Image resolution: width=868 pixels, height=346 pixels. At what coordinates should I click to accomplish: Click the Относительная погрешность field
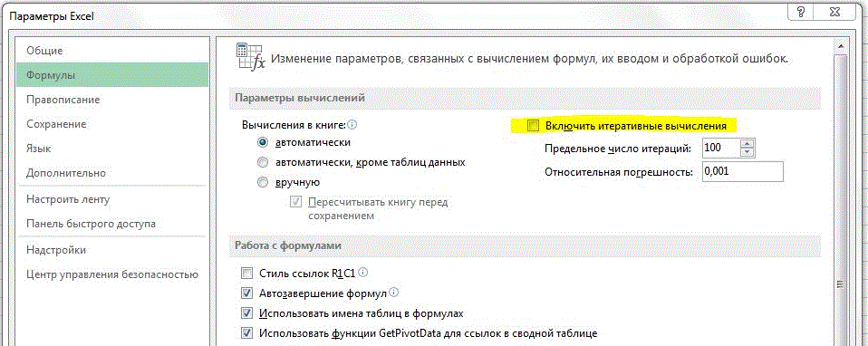(742, 171)
